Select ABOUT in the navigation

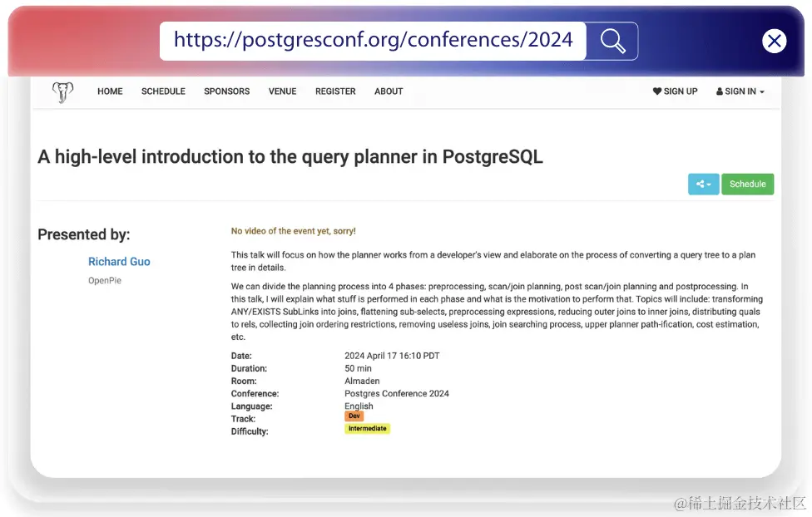pyautogui.click(x=389, y=91)
